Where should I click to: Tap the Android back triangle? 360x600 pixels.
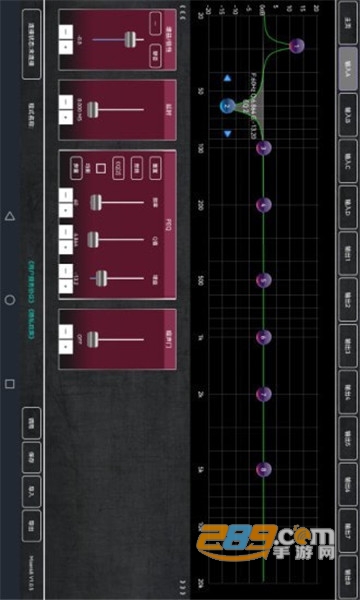click(x=10, y=216)
